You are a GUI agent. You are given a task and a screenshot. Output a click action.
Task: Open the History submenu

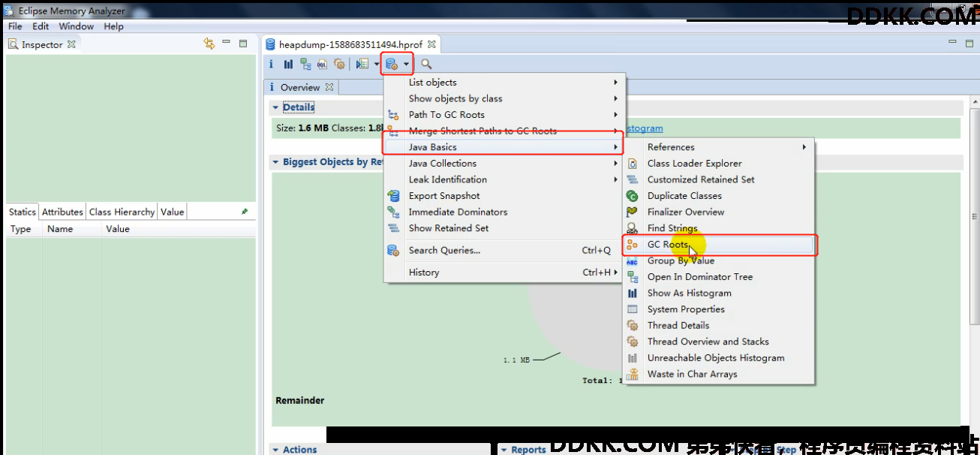click(x=503, y=273)
